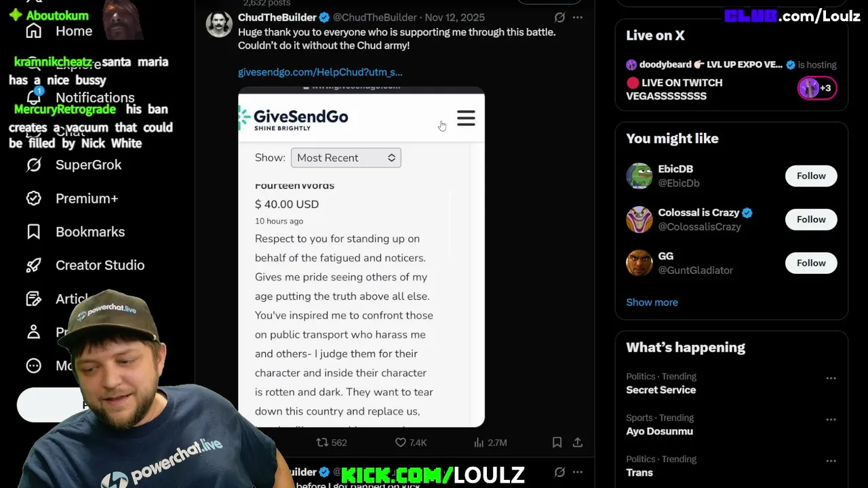Follow Colossal is Crazy
This screenshot has height=488, width=868.
(811, 219)
